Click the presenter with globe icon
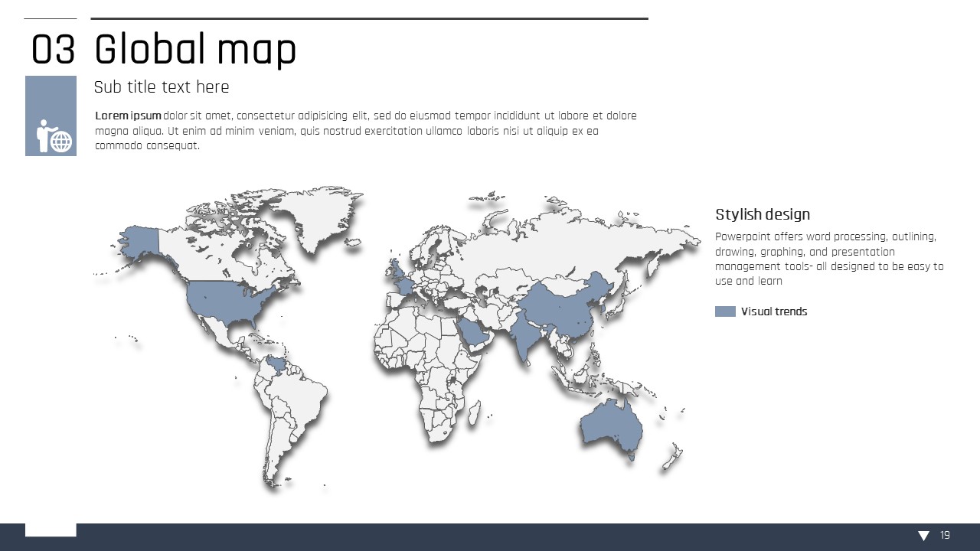The height and width of the screenshot is (551, 980). pos(54,136)
